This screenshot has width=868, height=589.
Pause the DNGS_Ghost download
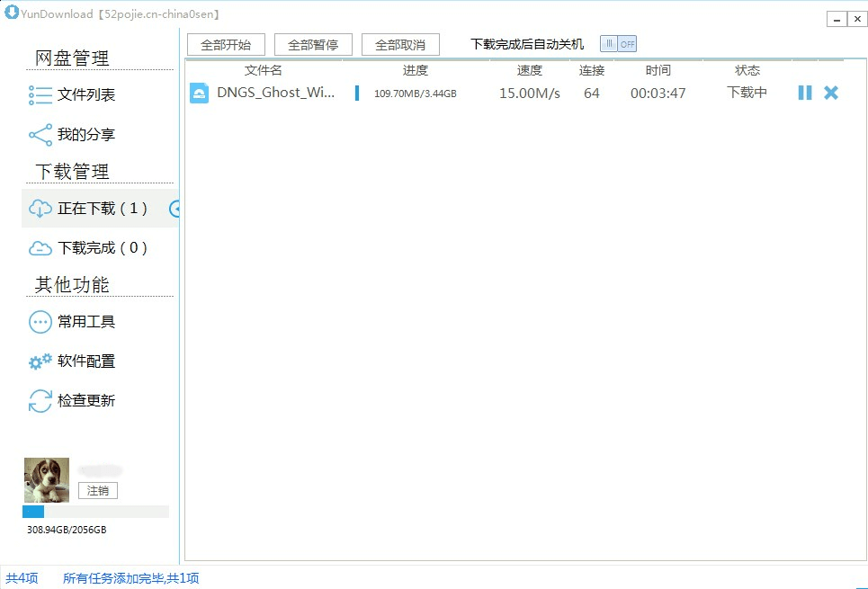[x=805, y=93]
